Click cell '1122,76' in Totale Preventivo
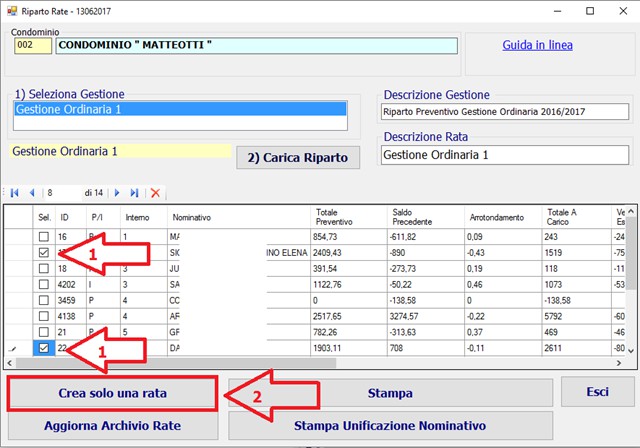Screen dimensions: 640x448 point(349,284)
